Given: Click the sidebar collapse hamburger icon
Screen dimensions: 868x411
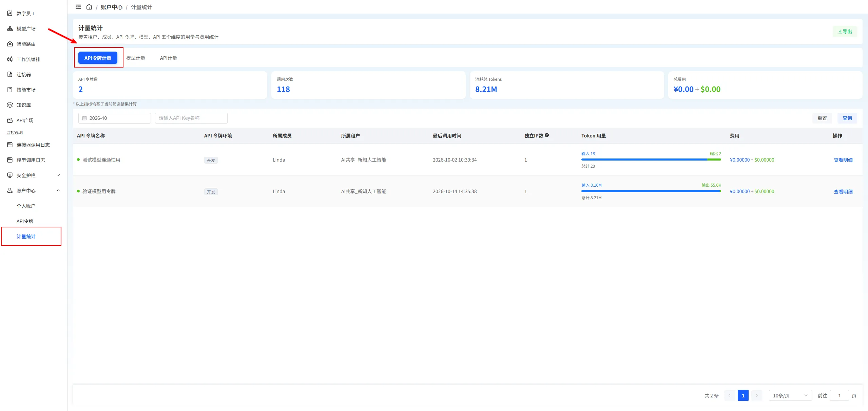Looking at the screenshot, I should (x=78, y=7).
